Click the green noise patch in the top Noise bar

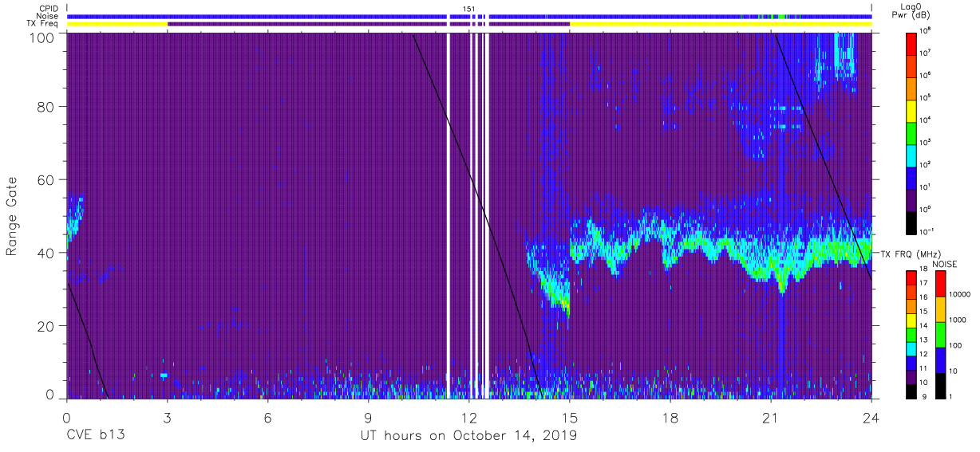pyautogui.click(x=780, y=16)
